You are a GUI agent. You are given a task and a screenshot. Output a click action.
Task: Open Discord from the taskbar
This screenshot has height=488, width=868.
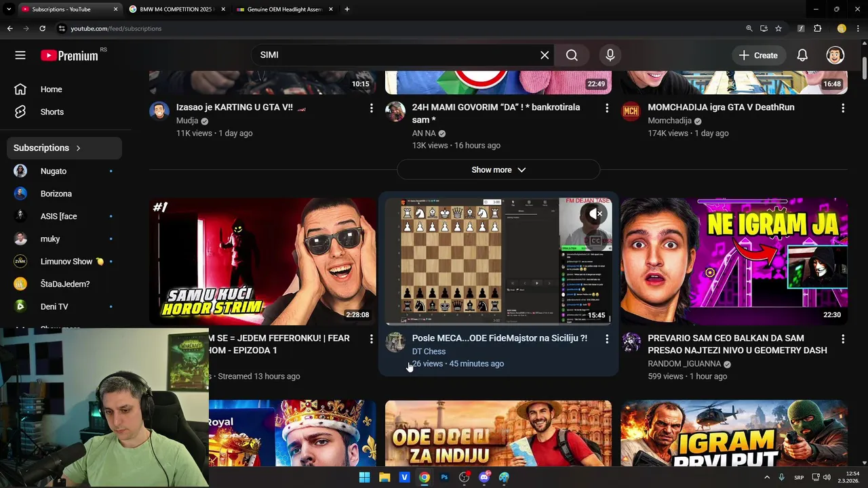click(x=484, y=477)
